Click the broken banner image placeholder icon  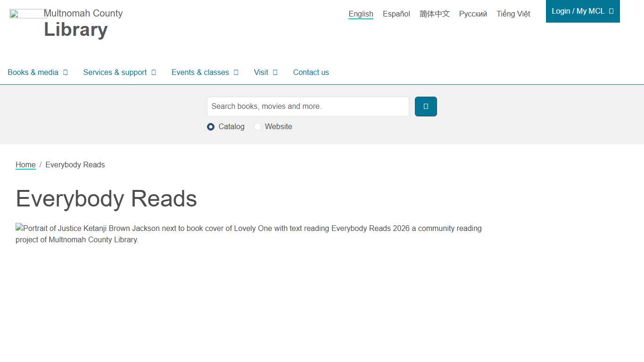coord(19,228)
